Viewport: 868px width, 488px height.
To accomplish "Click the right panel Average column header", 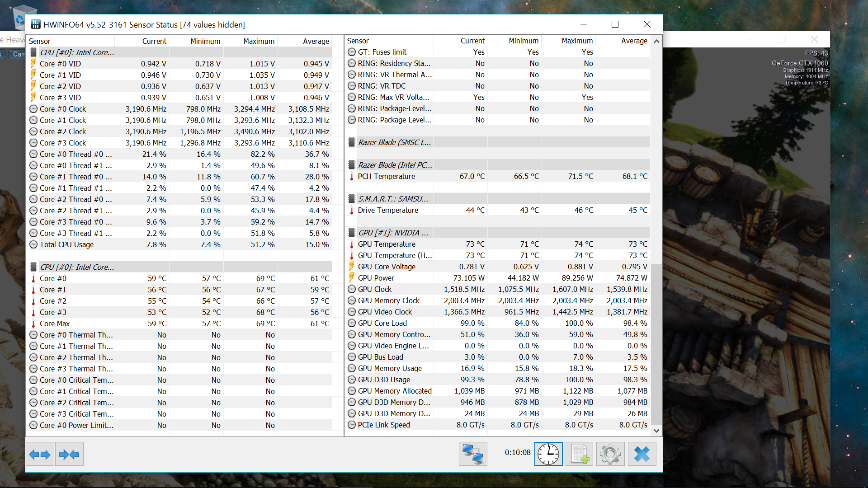I will click(623, 41).
